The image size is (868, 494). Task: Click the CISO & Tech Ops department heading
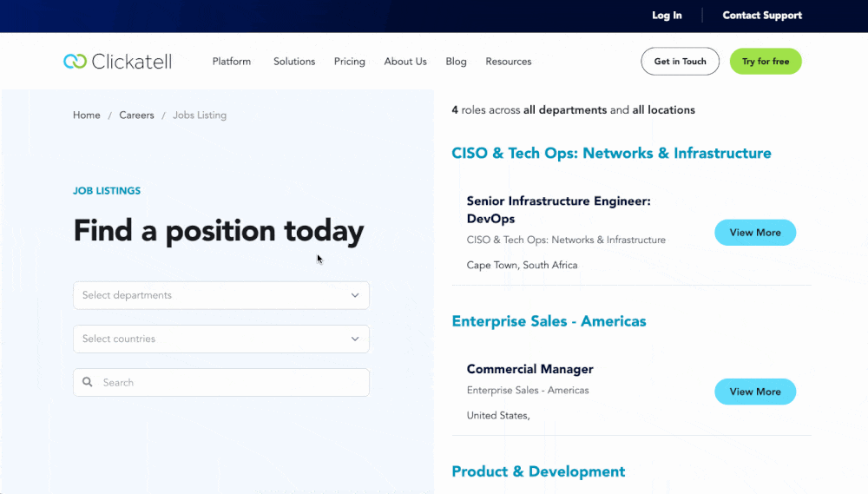(611, 154)
